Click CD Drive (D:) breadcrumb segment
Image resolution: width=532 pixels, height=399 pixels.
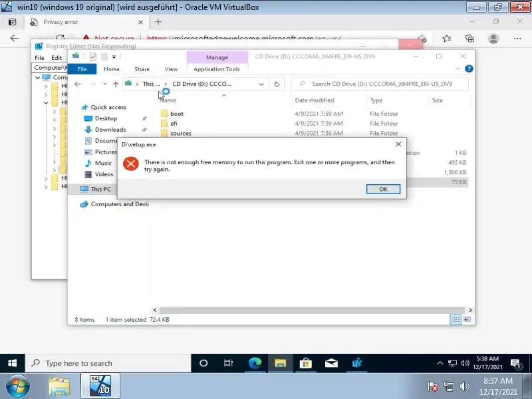pos(201,84)
